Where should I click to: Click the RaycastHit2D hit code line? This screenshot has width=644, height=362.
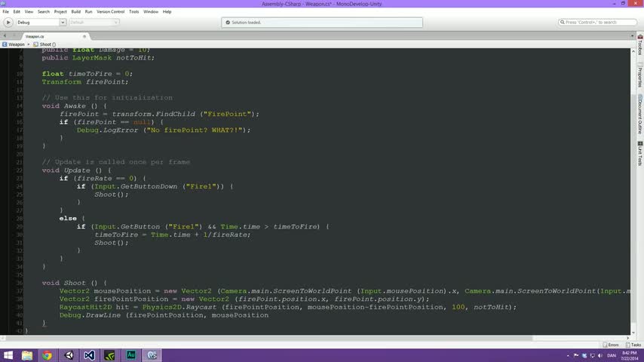coord(288,307)
